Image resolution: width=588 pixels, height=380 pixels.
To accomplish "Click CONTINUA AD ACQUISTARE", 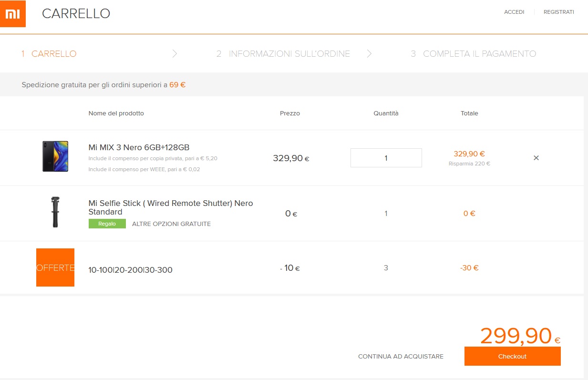I will click(x=401, y=356).
